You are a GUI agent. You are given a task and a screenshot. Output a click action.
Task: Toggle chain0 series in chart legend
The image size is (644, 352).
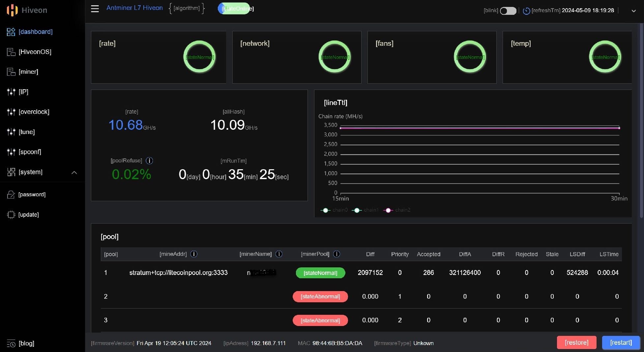coord(334,210)
